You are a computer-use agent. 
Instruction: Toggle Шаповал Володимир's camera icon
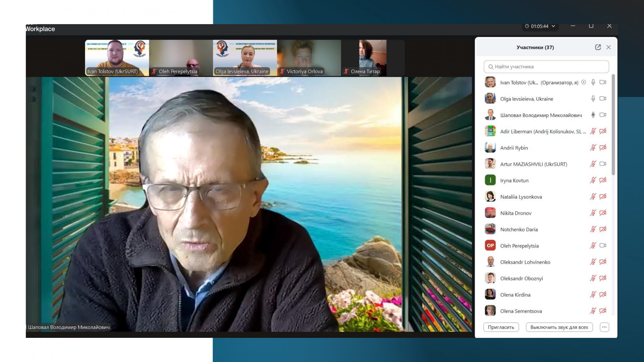click(x=602, y=115)
